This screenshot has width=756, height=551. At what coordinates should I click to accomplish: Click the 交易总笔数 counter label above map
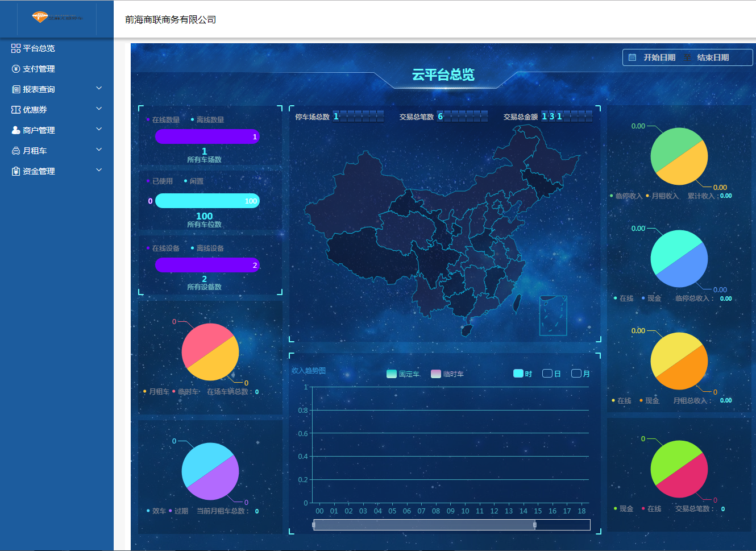(x=417, y=117)
